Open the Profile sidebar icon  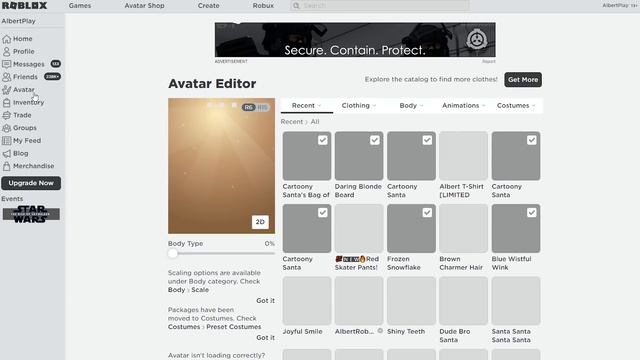tap(7, 51)
